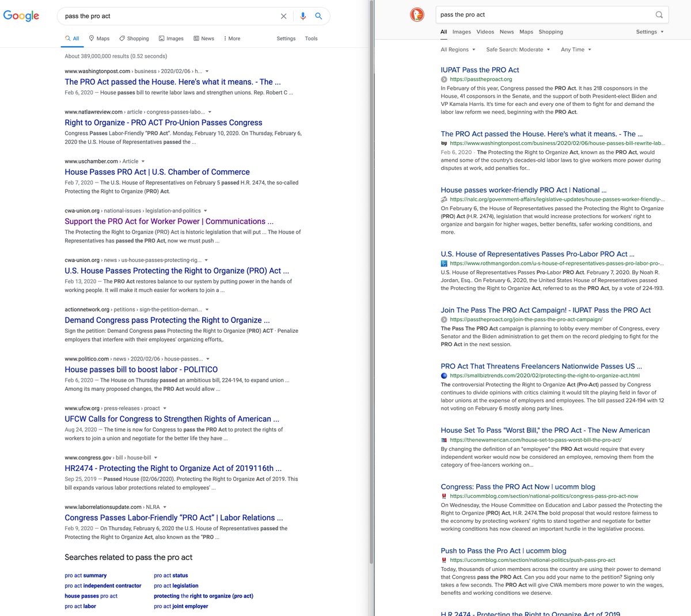Open Google More menu
The height and width of the screenshot is (616, 691).
231,39
